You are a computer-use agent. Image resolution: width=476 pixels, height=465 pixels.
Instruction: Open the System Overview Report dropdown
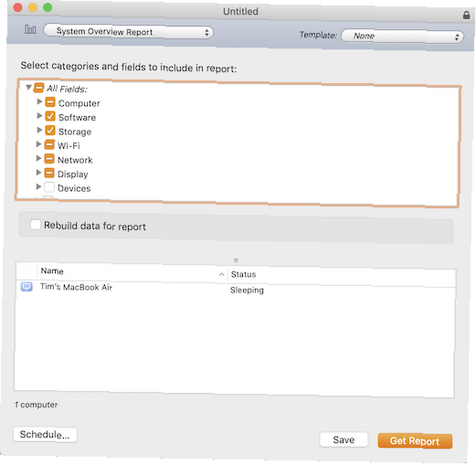129,32
